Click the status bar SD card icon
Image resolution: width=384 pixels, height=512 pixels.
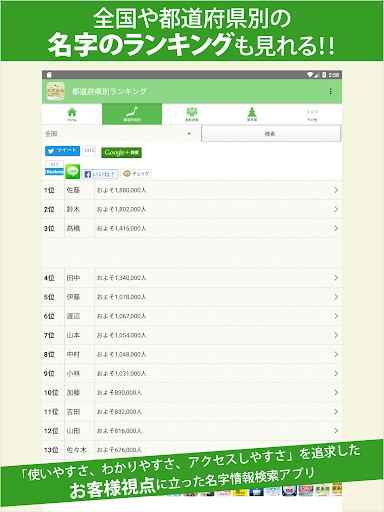(x=49, y=75)
